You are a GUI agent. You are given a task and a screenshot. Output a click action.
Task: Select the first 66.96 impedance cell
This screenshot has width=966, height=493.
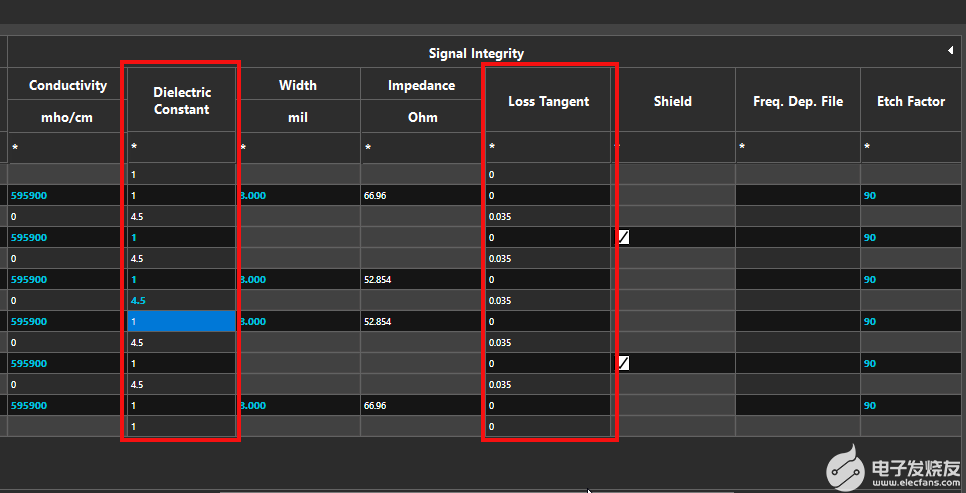tap(421, 196)
